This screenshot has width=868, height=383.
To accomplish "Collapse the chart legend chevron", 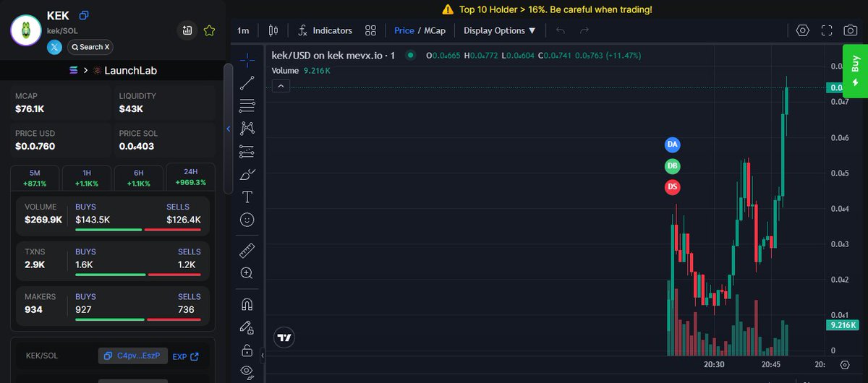I will [281, 86].
